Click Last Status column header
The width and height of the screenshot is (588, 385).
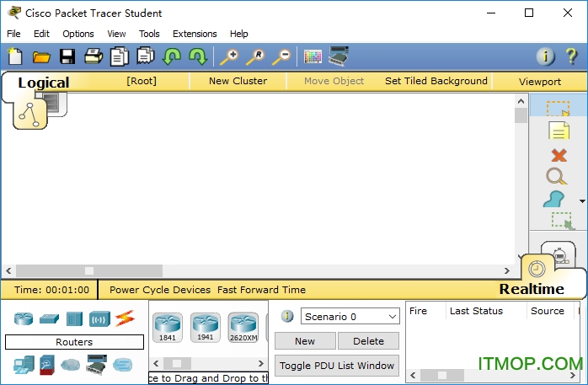[476, 311]
